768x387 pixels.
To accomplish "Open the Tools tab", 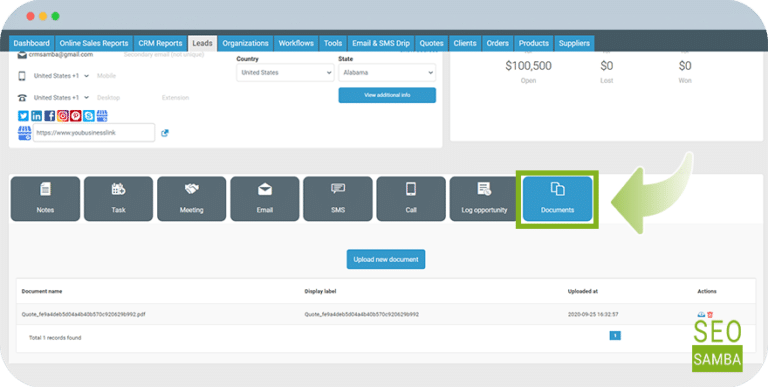I will [x=333, y=43].
